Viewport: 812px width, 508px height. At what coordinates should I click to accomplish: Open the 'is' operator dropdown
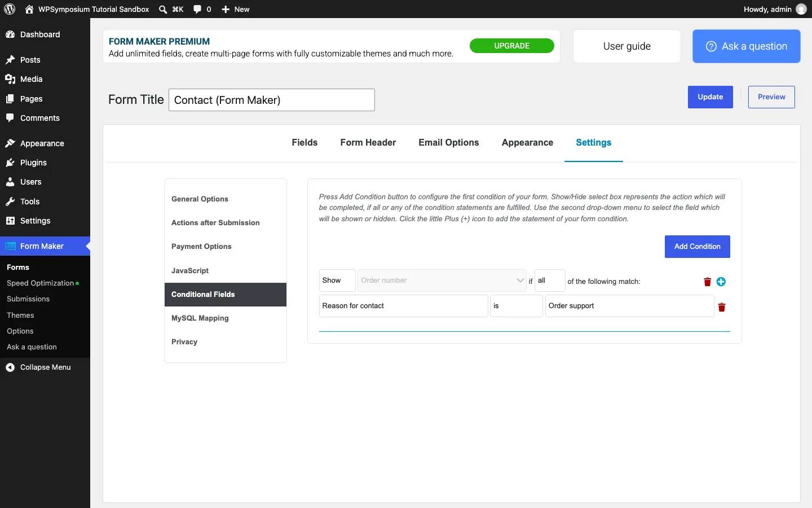[x=517, y=306]
